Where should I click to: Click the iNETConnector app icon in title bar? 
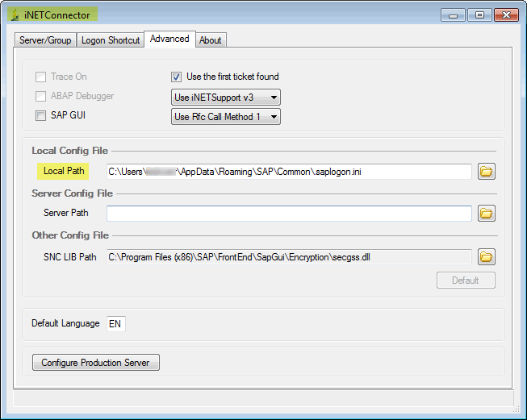[15, 15]
